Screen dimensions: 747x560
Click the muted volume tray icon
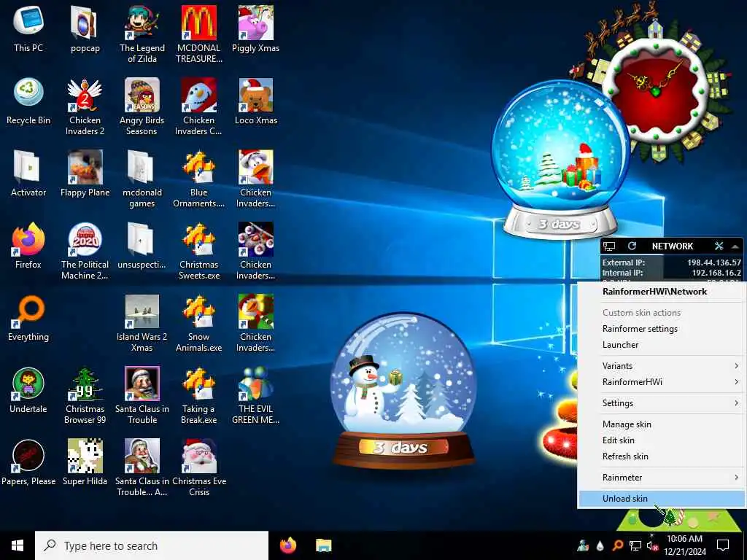[652, 545]
